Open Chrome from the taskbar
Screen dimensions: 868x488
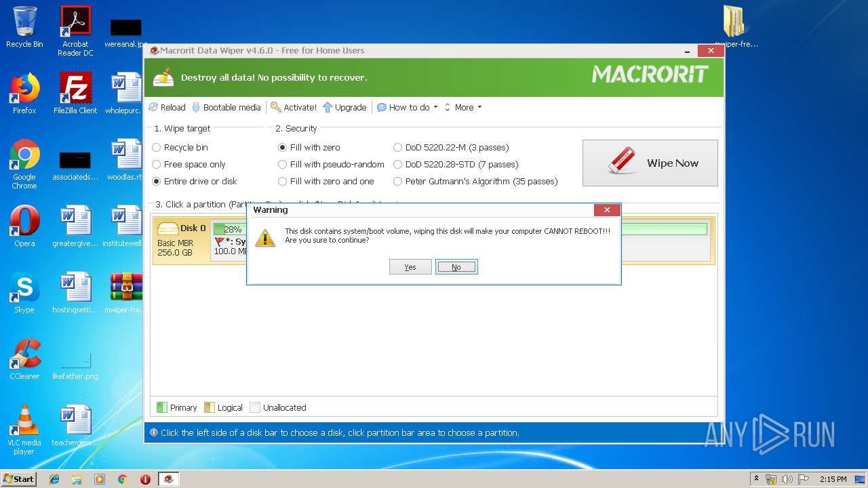[122, 479]
